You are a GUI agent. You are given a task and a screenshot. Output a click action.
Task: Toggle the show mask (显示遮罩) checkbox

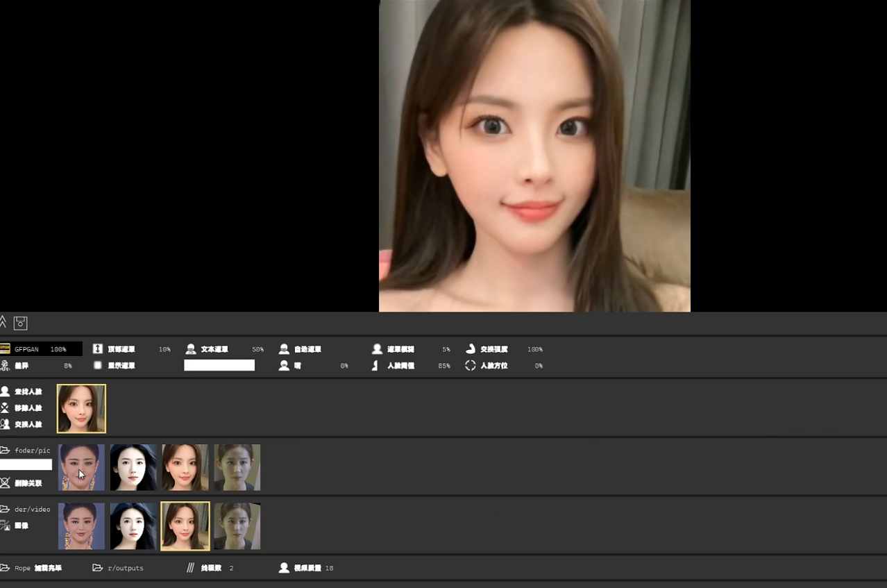[98, 365]
